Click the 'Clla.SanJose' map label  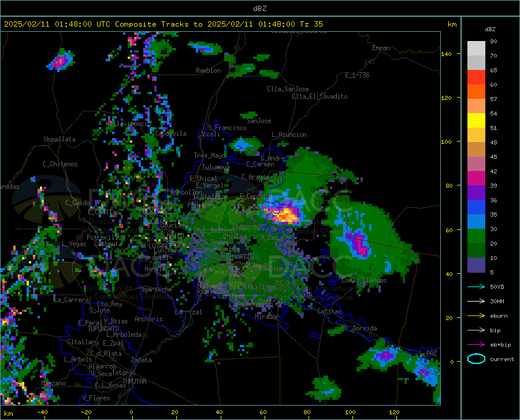click(288, 89)
